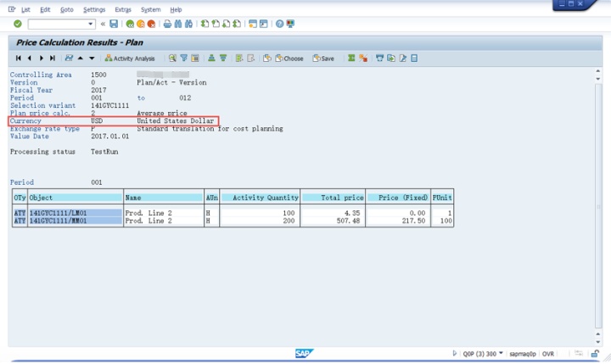Click the status bar expand triangle
Screen dimensions: 611x364
point(454,354)
